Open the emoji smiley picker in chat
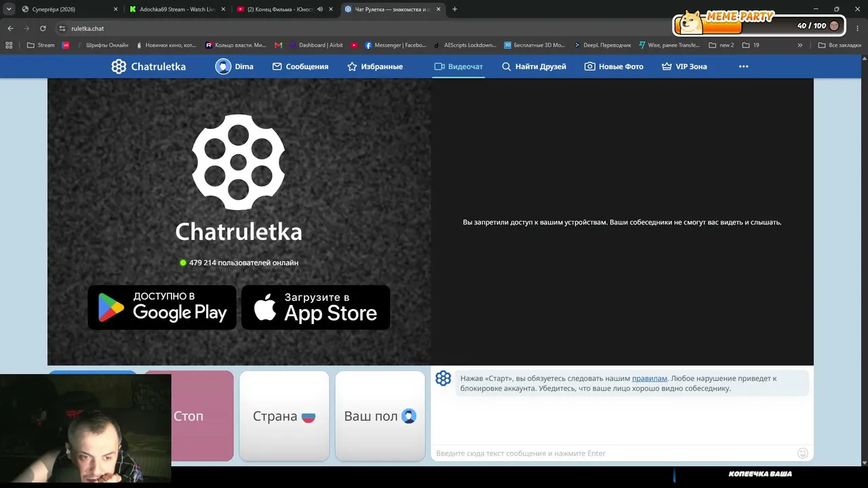 coord(803,453)
